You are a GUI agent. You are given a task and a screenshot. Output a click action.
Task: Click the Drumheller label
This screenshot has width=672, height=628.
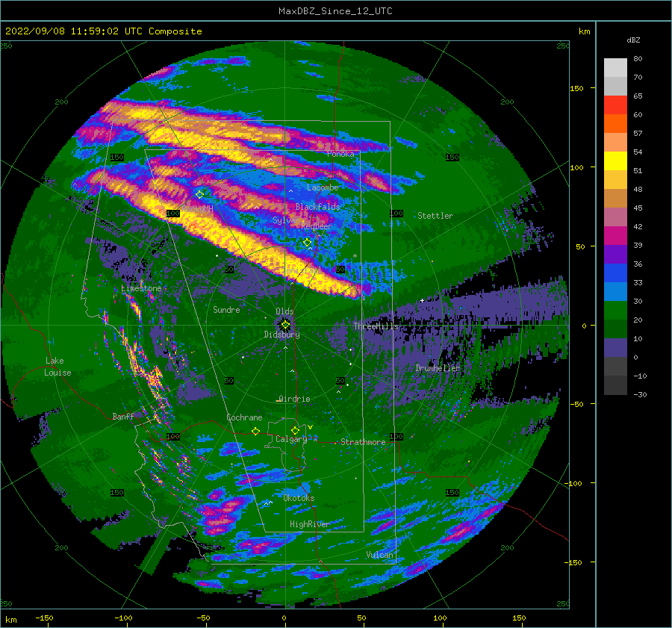(x=438, y=368)
